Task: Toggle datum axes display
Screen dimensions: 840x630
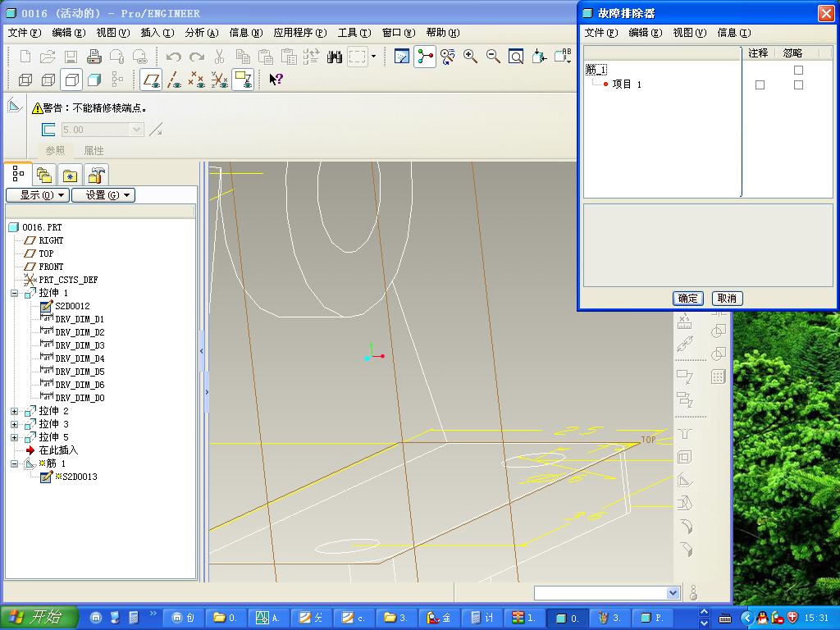Action: (174, 80)
